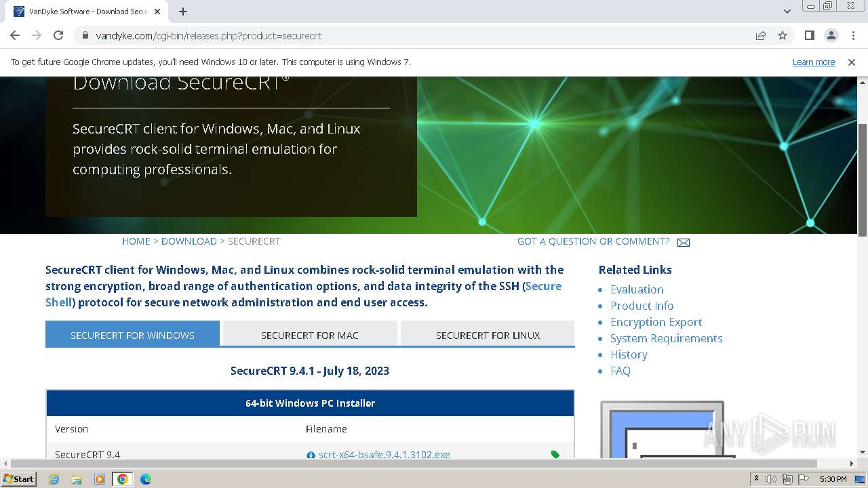This screenshot has height=488, width=868.
Task: Click scroll right arrow on horizontal scrollbar
Action: (x=852, y=464)
